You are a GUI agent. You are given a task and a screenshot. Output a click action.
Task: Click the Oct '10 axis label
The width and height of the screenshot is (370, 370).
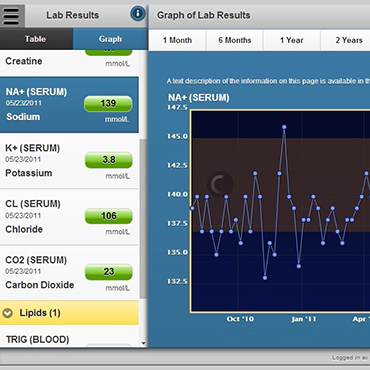(x=240, y=319)
